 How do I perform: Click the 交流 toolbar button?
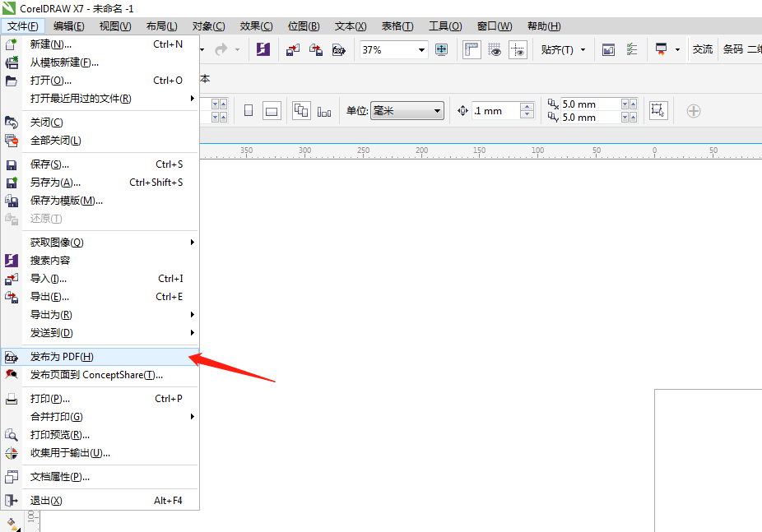coord(703,49)
